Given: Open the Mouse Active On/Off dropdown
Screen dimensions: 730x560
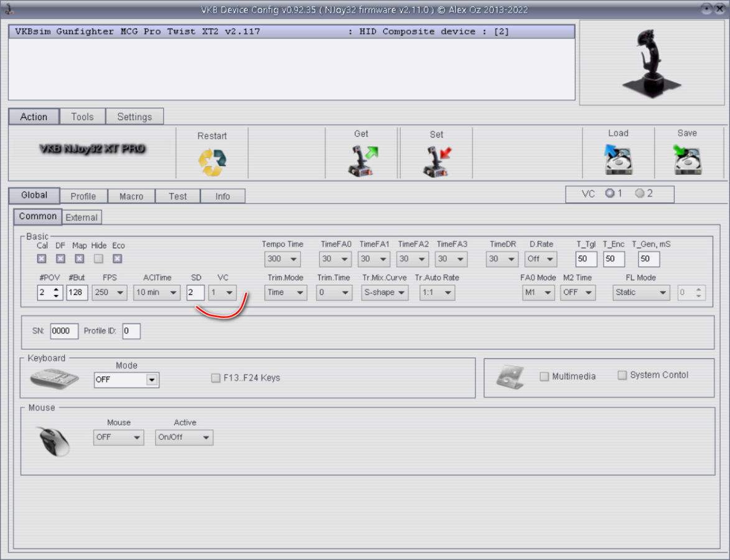Looking at the screenshot, I should point(184,437).
